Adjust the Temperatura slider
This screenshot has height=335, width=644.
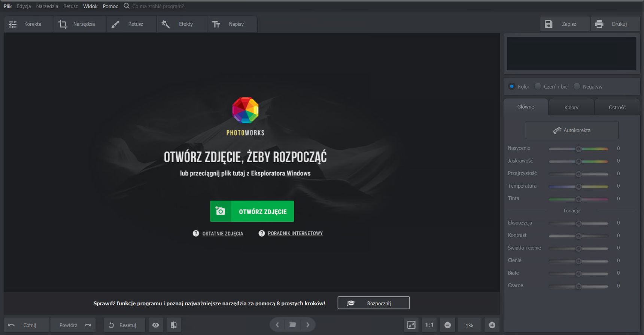point(578,187)
